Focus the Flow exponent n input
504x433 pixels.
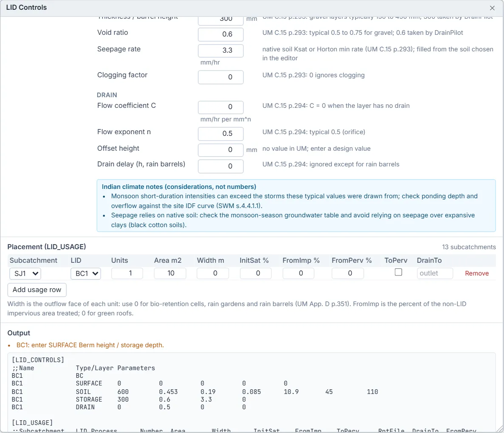click(220, 134)
